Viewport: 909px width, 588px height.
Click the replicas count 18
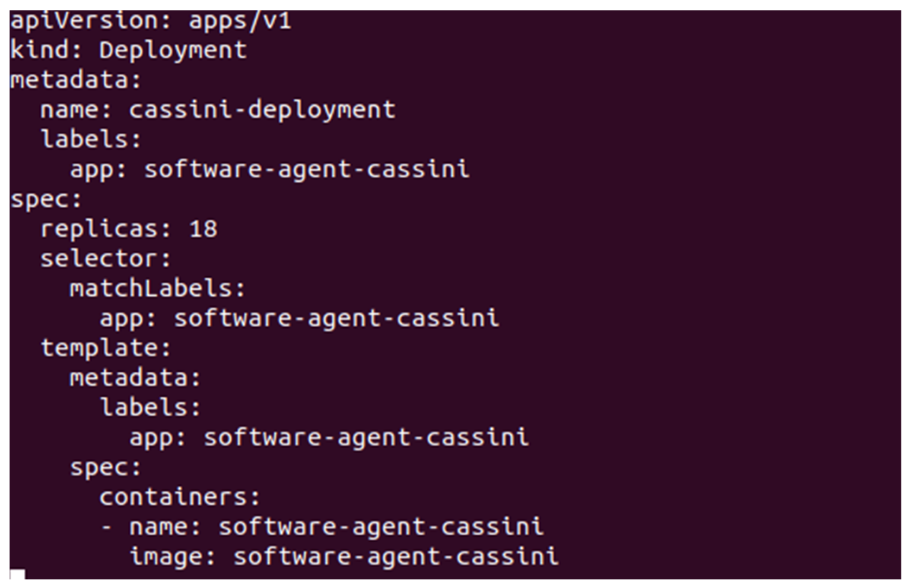pyautogui.click(x=203, y=229)
